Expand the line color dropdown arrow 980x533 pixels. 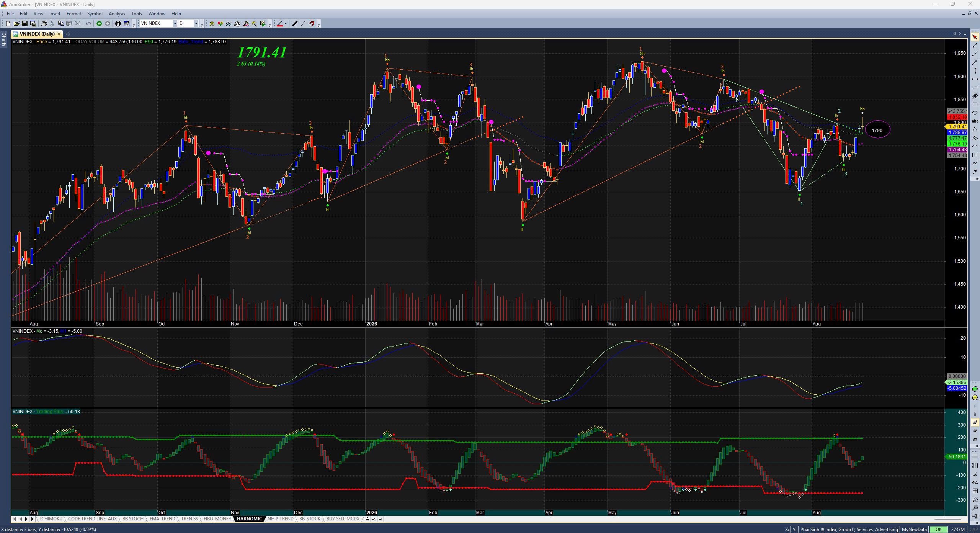point(286,24)
